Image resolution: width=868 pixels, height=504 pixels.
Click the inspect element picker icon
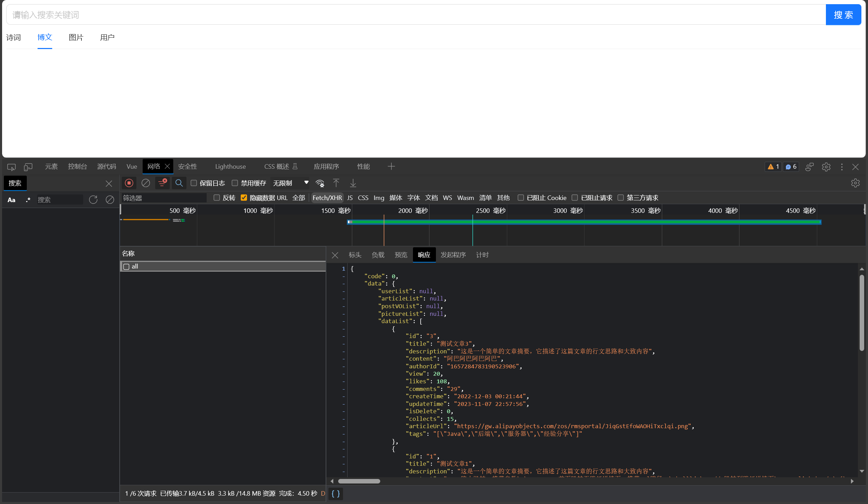(x=11, y=167)
